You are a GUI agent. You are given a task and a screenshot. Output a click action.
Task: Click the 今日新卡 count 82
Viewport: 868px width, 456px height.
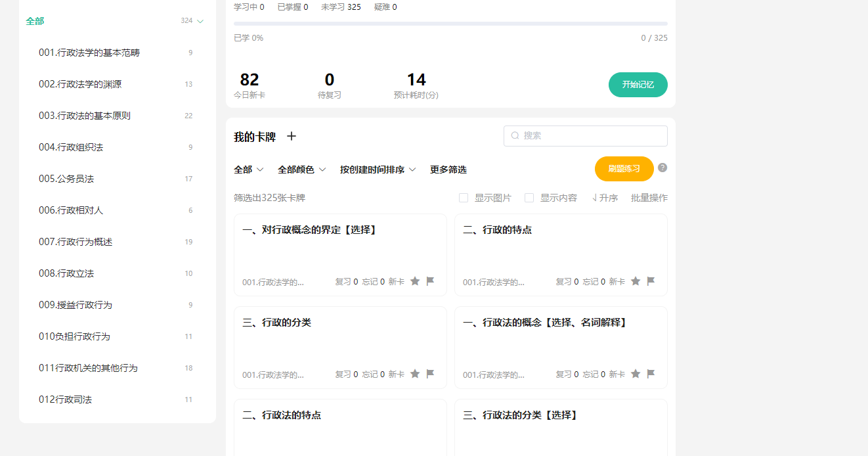tap(250, 80)
